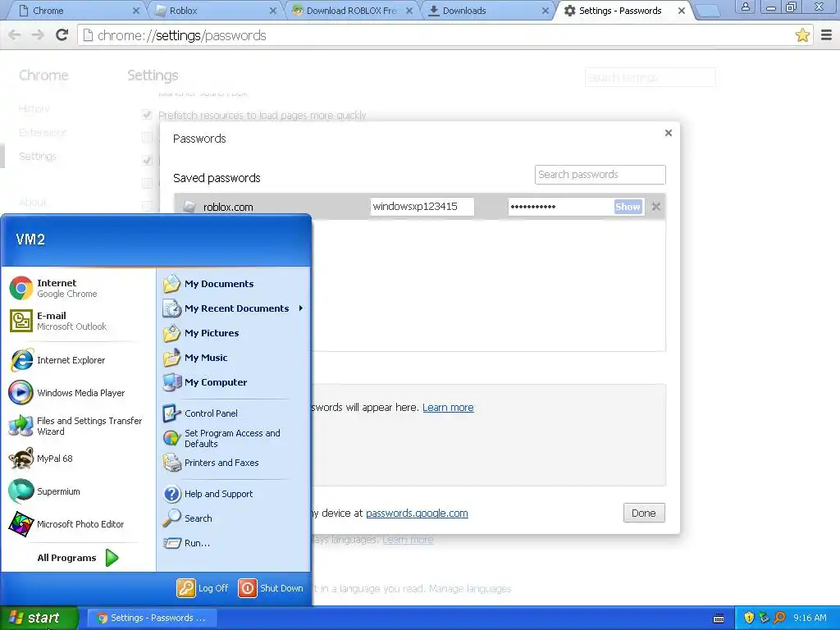Select roblox.com site entry

(x=228, y=208)
